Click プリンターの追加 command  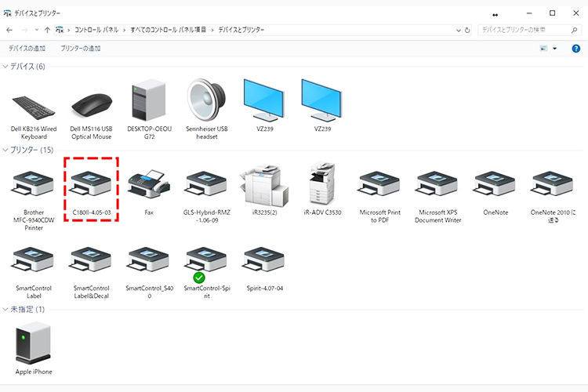(x=81, y=49)
